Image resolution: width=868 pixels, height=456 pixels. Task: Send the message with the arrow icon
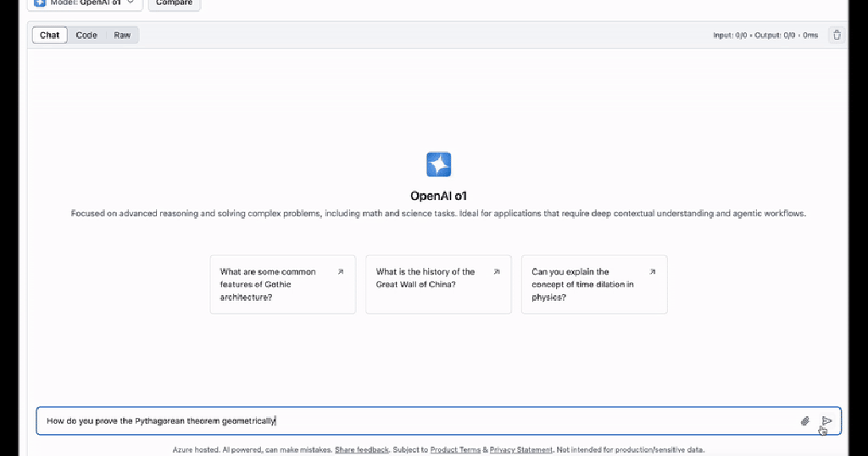pos(826,421)
